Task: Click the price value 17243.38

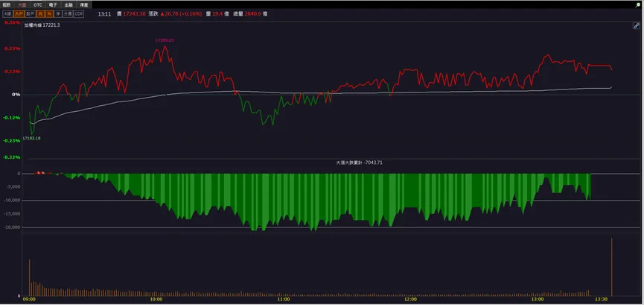Action: coord(134,14)
